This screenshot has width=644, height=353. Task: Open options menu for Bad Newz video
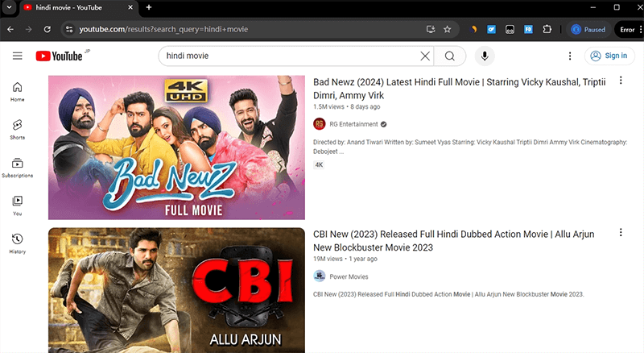[x=621, y=81]
